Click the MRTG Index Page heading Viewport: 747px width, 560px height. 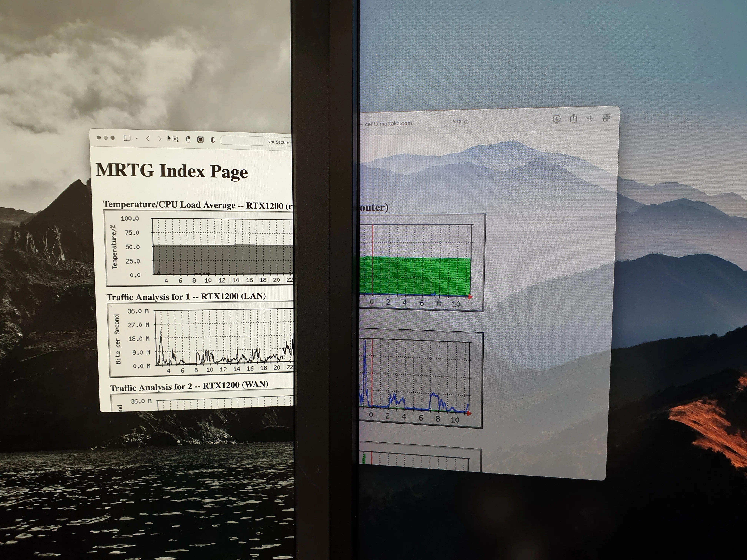(x=172, y=171)
